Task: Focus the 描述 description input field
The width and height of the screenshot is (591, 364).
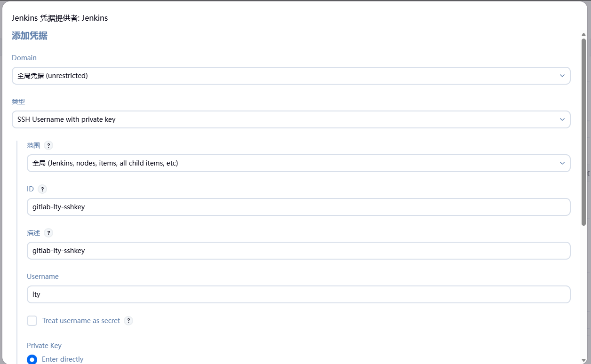Action: coord(299,251)
